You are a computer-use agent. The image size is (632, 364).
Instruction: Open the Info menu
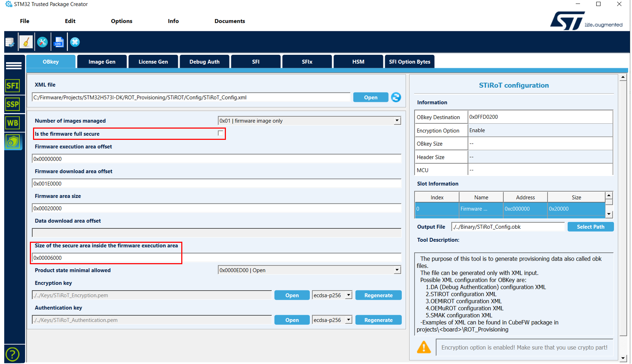pos(173,21)
